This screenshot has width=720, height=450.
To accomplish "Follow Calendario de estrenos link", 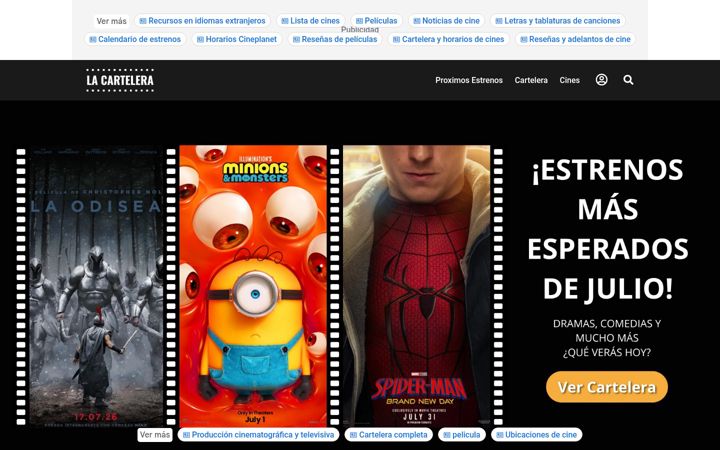I will (135, 39).
